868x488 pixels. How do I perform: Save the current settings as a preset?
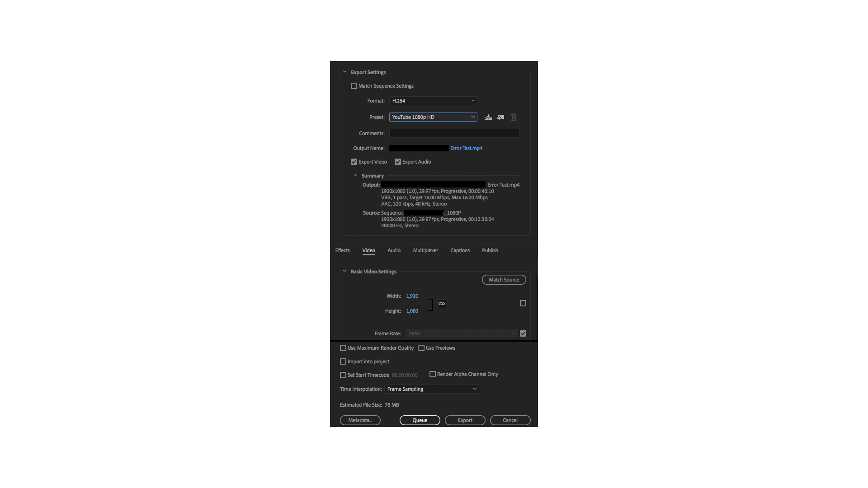[x=488, y=117]
